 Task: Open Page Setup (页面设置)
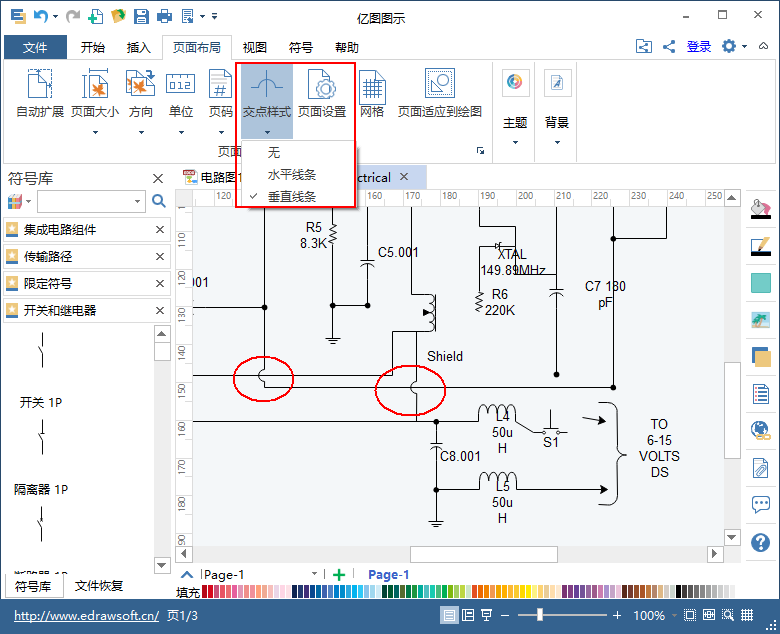click(322, 93)
